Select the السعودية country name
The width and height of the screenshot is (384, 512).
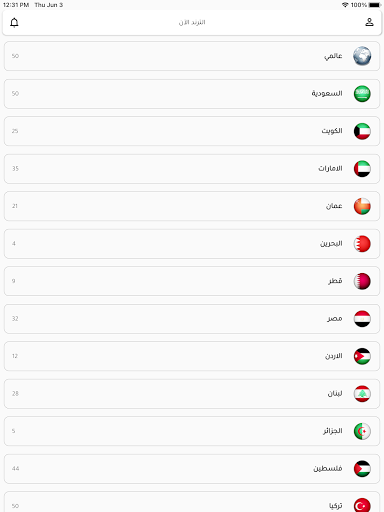(x=327, y=93)
